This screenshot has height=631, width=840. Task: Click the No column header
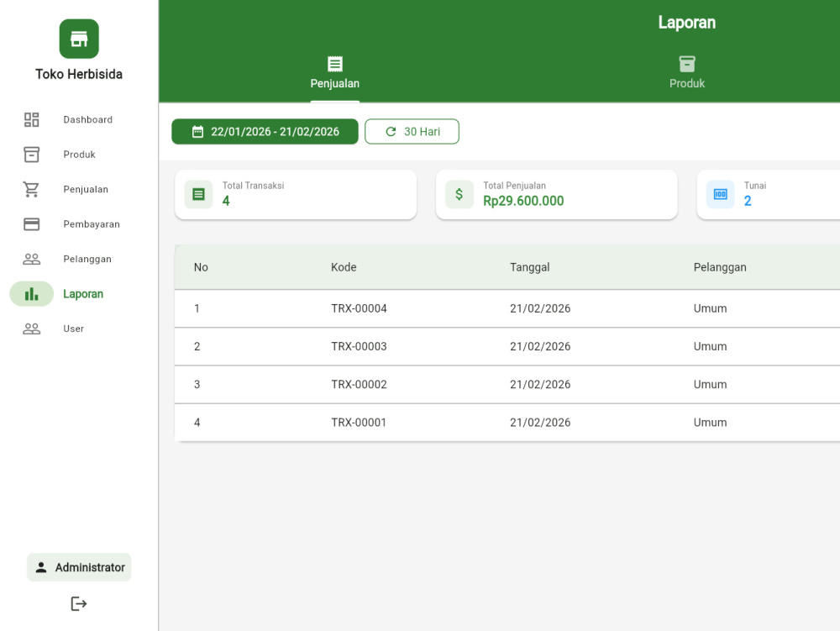pos(201,267)
